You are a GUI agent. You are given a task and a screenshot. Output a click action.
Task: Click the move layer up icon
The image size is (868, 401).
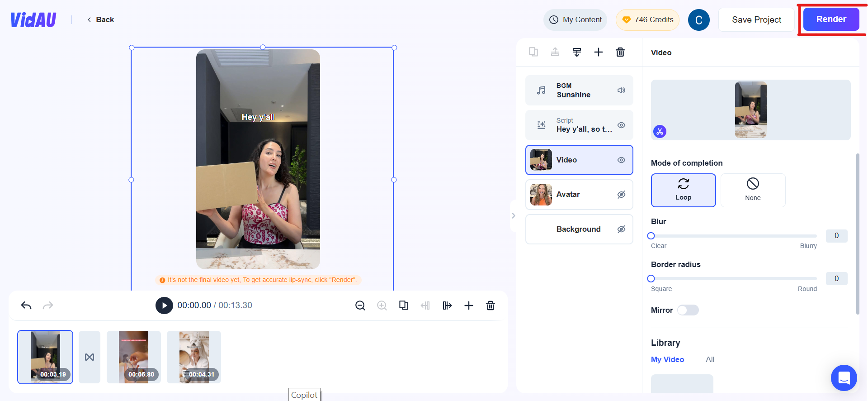555,52
